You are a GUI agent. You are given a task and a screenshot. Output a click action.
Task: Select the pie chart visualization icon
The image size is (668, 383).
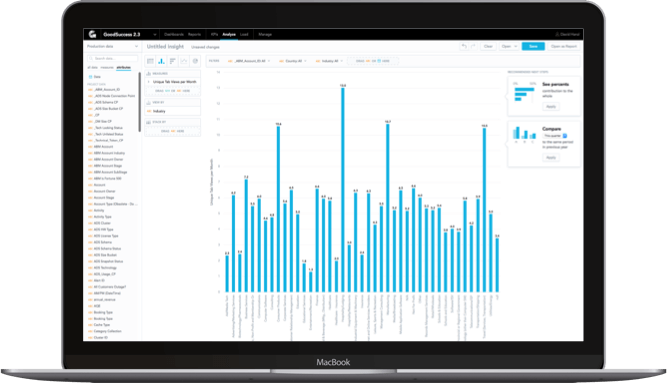tap(195, 61)
